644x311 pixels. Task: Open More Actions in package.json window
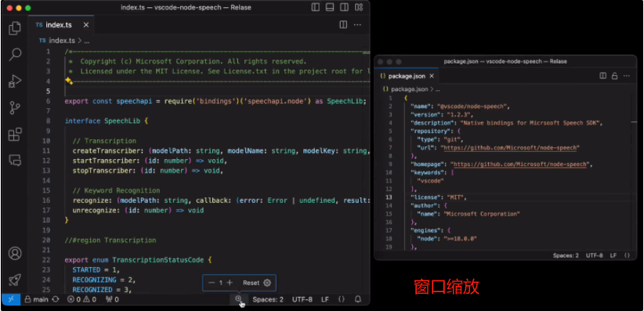[626, 76]
